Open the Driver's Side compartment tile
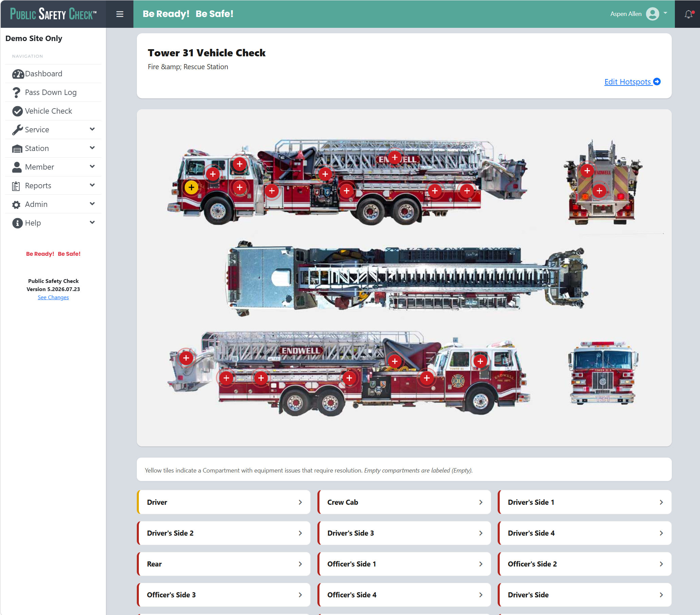Image resolution: width=700 pixels, height=615 pixels. pyautogui.click(x=584, y=595)
